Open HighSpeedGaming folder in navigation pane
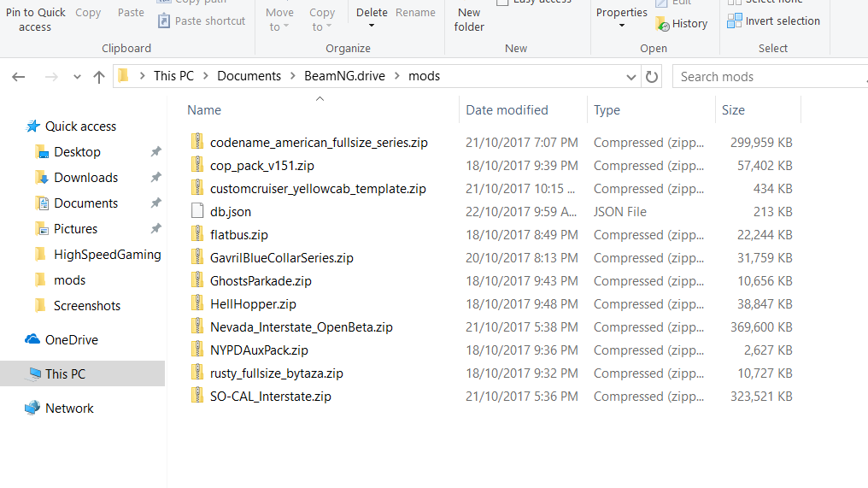The image size is (868, 488). tap(108, 254)
